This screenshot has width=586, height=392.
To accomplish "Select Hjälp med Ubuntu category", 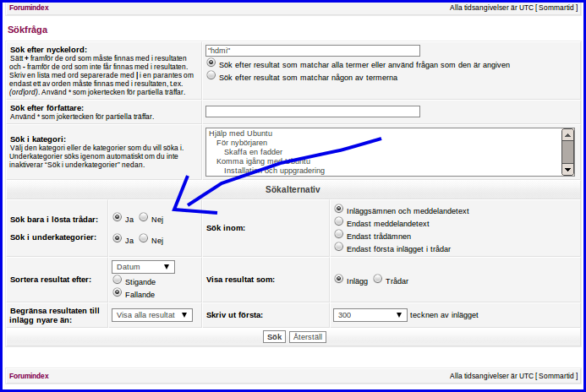I will coord(240,133).
